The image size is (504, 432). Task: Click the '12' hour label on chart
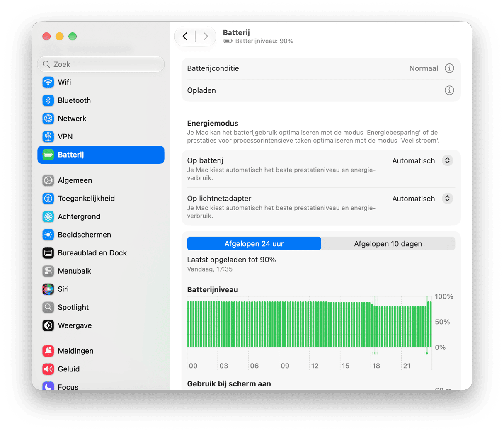point(315,366)
